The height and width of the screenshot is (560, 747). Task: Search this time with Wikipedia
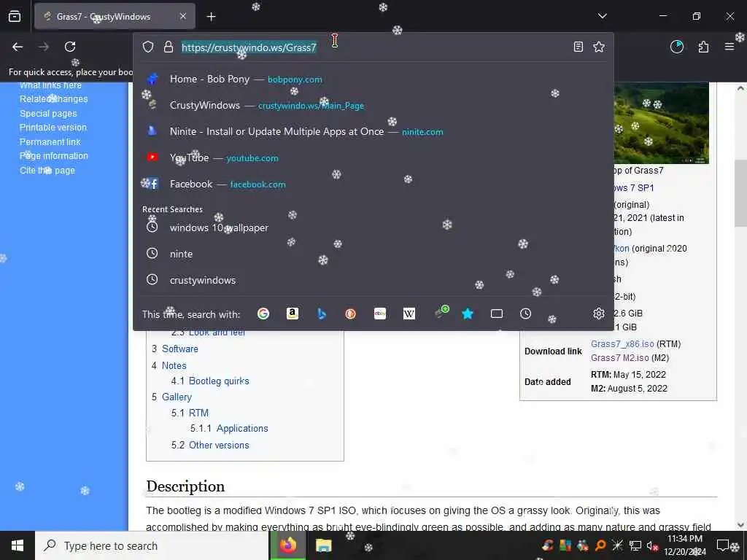tap(409, 314)
